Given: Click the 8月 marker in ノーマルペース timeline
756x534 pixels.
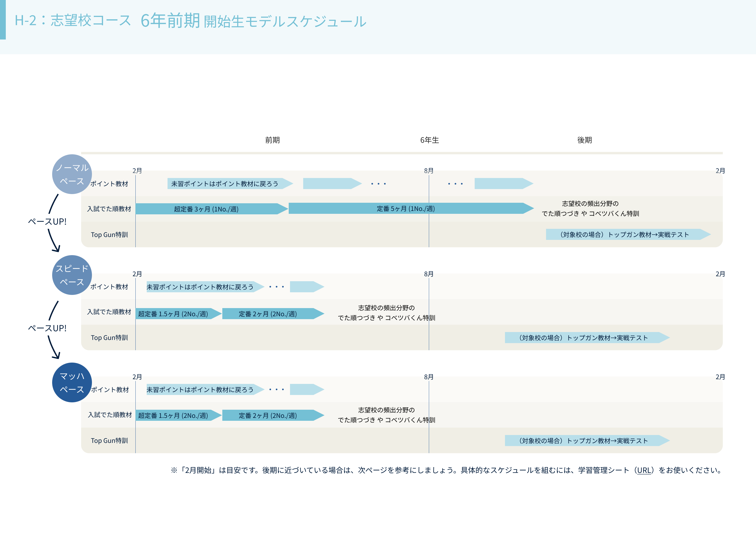Looking at the screenshot, I should 428,171.
